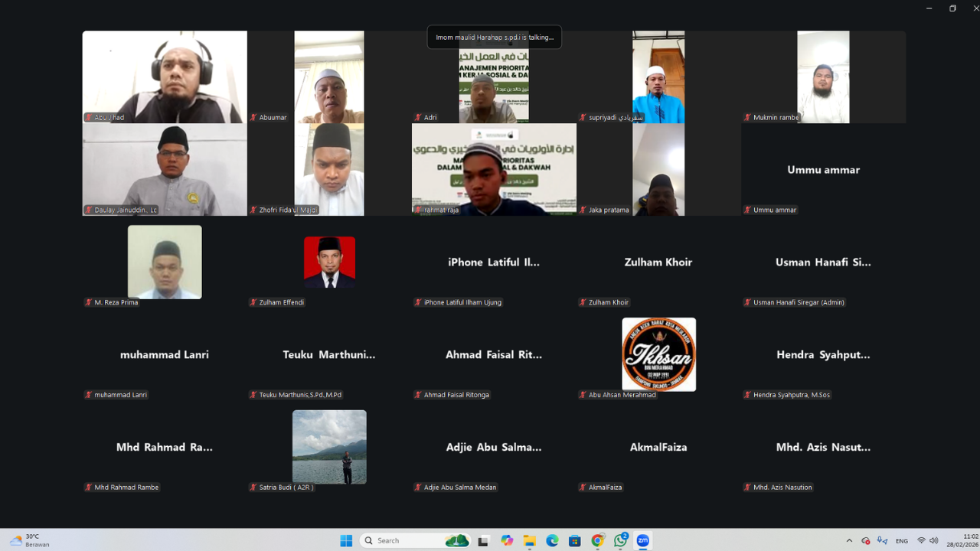The width and height of the screenshot is (980, 551).
Task: Open File Explorer from the taskbar
Action: pos(529,540)
